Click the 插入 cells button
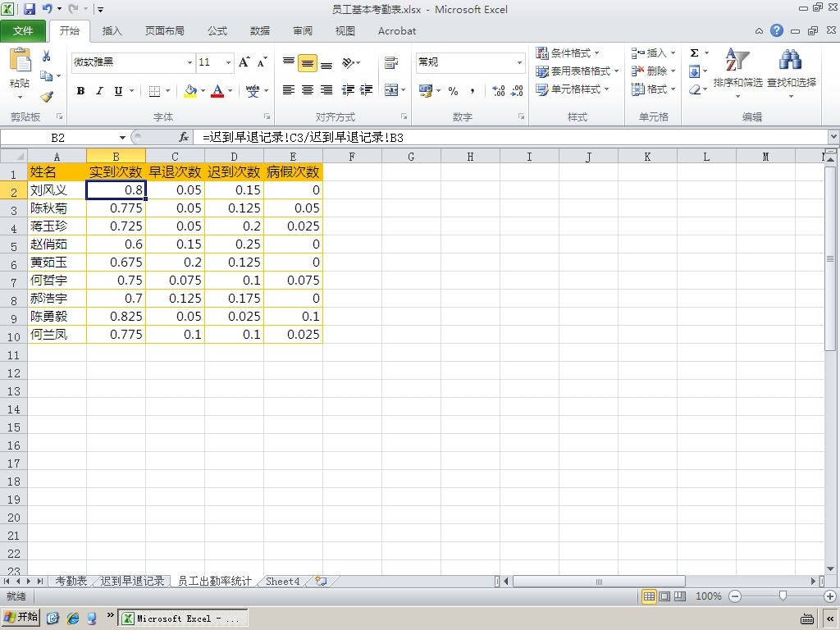The height and width of the screenshot is (630, 840). point(652,53)
